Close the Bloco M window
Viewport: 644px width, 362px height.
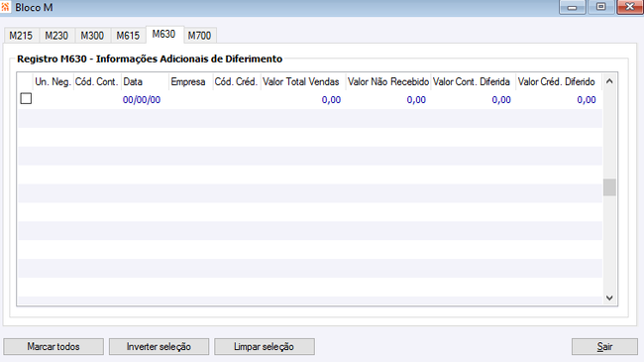coord(630,7)
